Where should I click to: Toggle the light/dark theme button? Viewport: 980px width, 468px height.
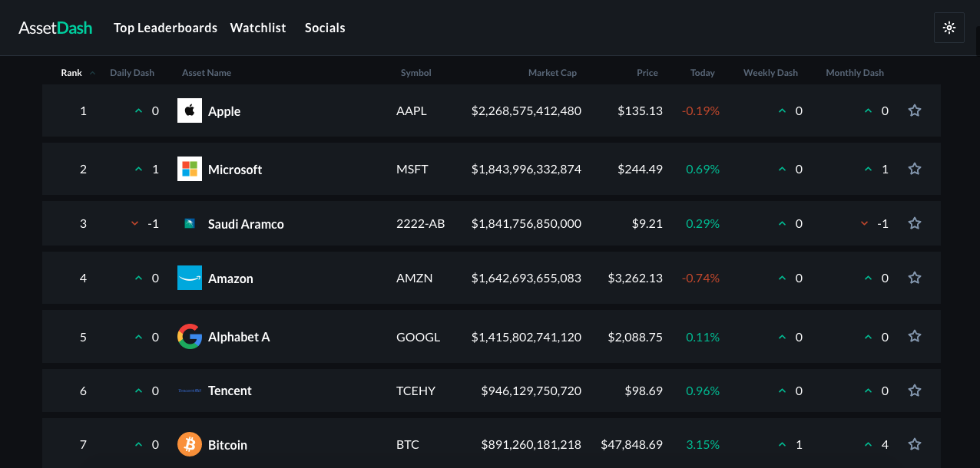coord(949,28)
